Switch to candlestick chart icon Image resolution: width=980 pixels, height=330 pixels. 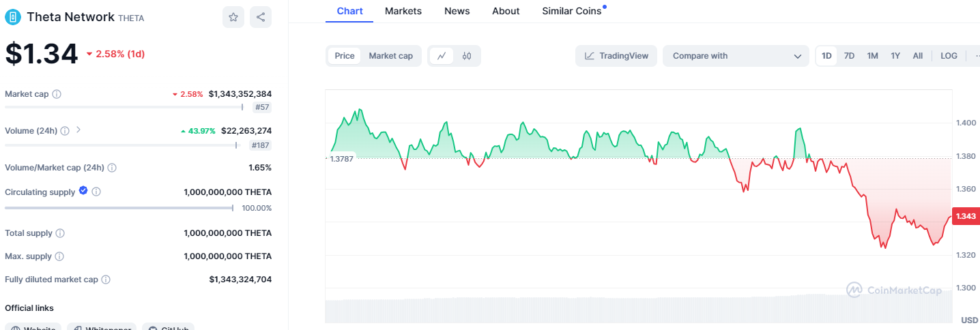click(467, 56)
